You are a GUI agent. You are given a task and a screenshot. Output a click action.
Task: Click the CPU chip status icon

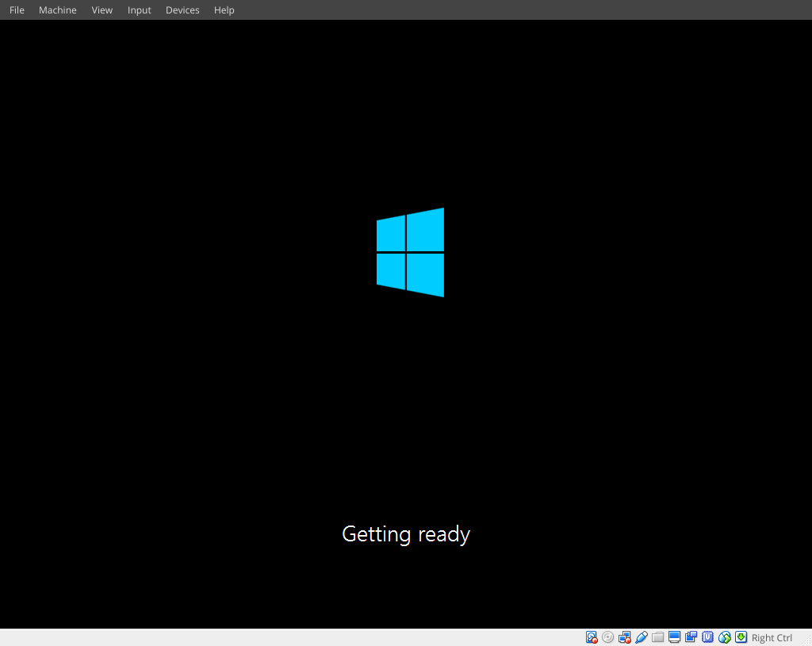707,637
